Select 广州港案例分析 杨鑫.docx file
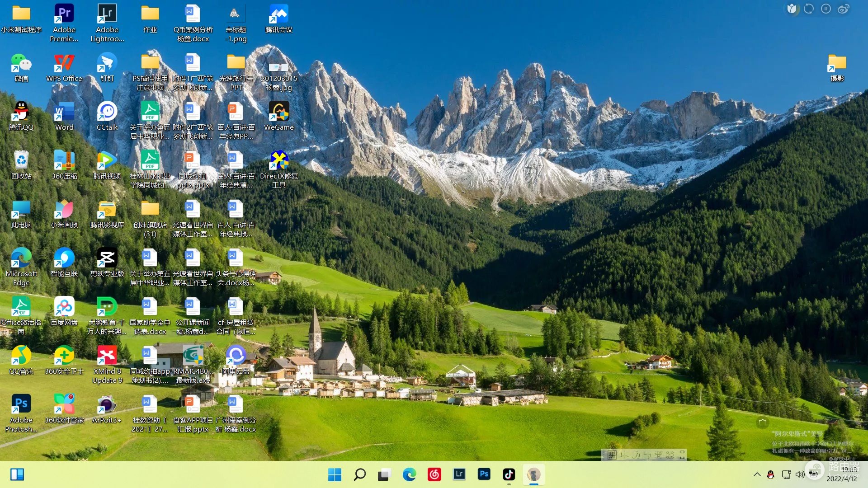Screen dimensions: 868x488 236,414
